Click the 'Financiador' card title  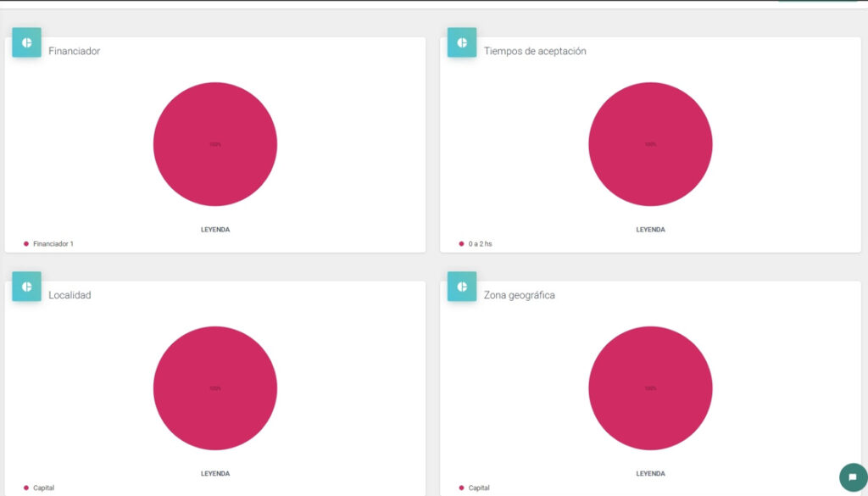(x=74, y=51)
